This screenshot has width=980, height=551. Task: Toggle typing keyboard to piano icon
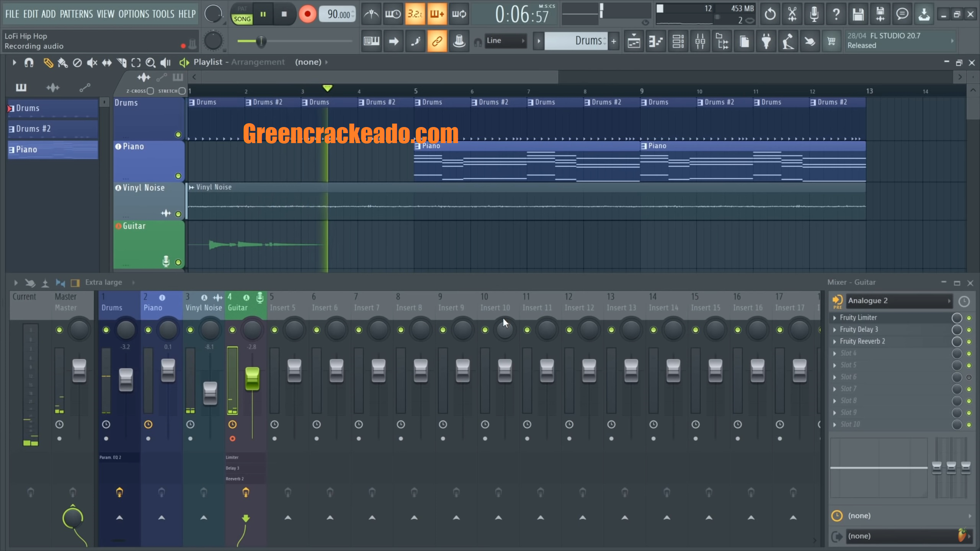tap(371, 41)
